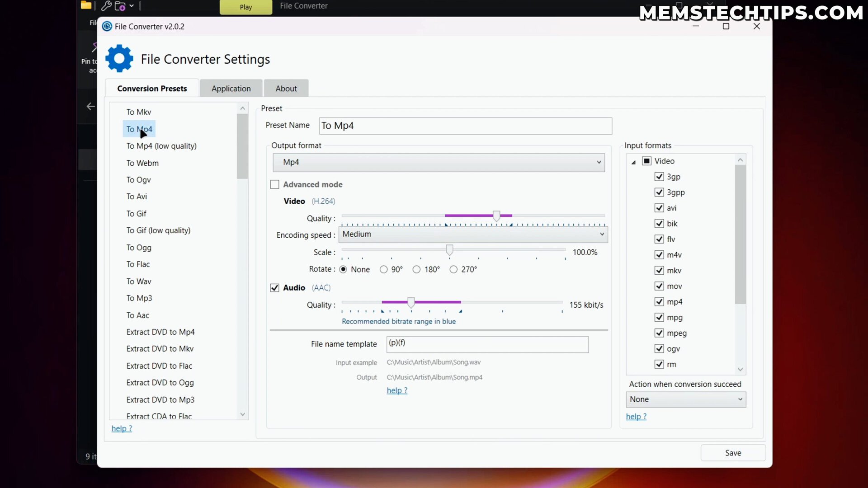
Task: Open the help link under file name template
Action: pyautogui.click(x=397, y=390)
